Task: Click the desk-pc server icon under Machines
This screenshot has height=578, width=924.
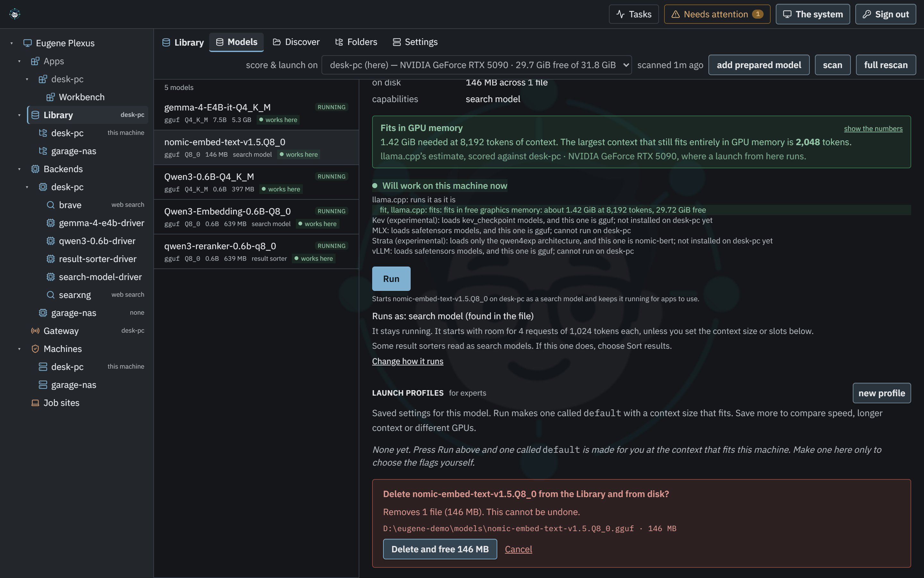Action: click(43, 367)
